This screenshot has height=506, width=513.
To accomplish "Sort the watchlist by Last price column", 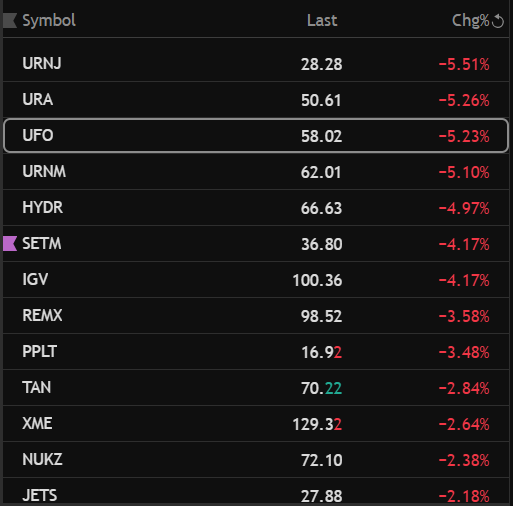I will pos(322,21).
